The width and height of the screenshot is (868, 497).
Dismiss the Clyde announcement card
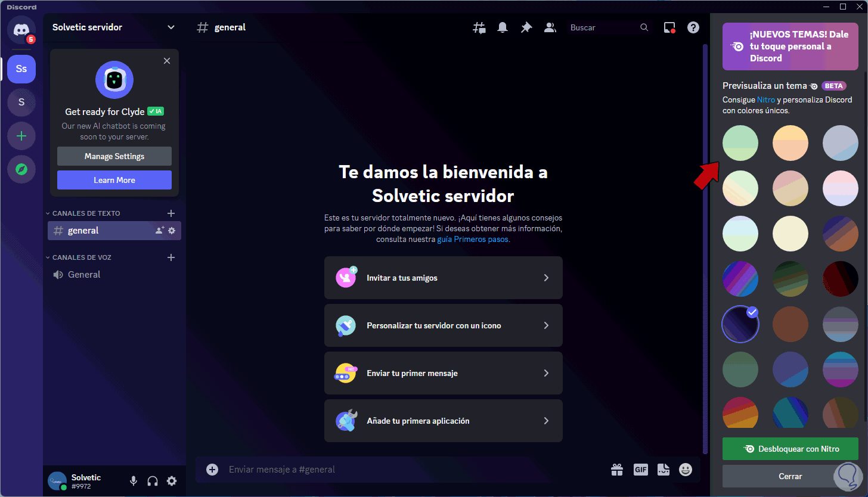(x=167, y=61)
